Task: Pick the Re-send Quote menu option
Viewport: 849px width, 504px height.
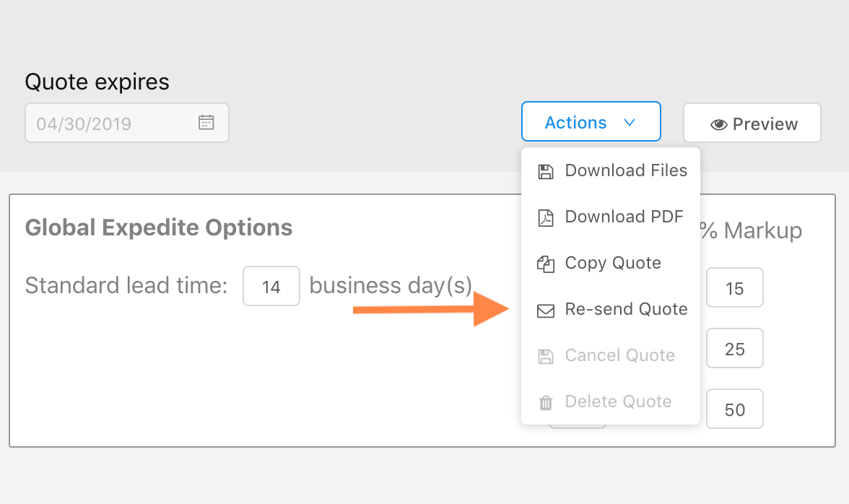Action: pos(626,309)
